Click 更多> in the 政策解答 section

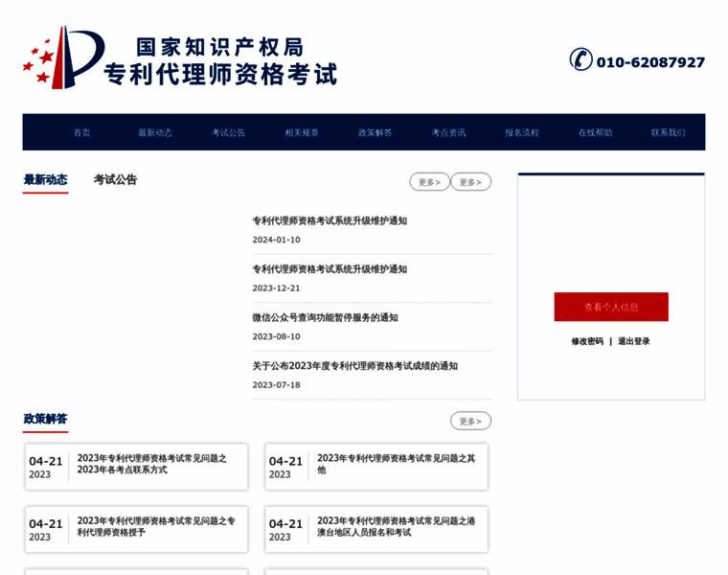[470, 421]
